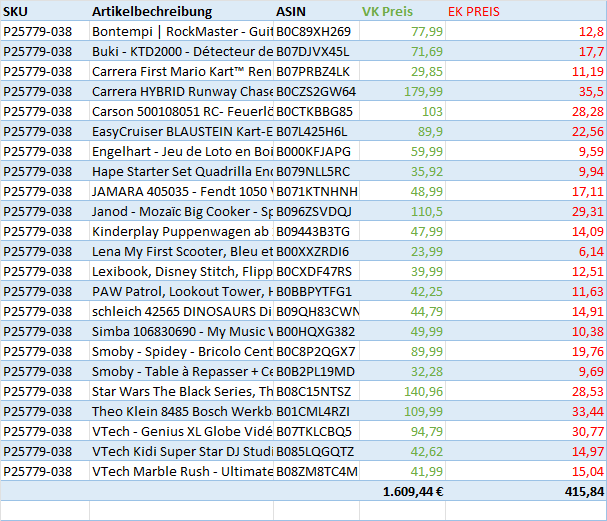Image resolution: width=607 pixels, height=521 pixels.
Task: Select the Kinderplay Puppenwagen description cell
Action: 180,231
